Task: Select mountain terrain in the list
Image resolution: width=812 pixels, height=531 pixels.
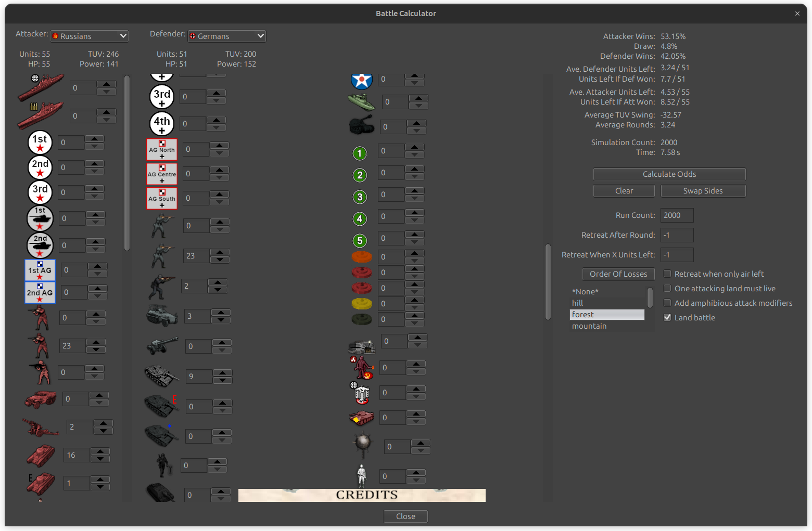Action: [x=589, y=326]
